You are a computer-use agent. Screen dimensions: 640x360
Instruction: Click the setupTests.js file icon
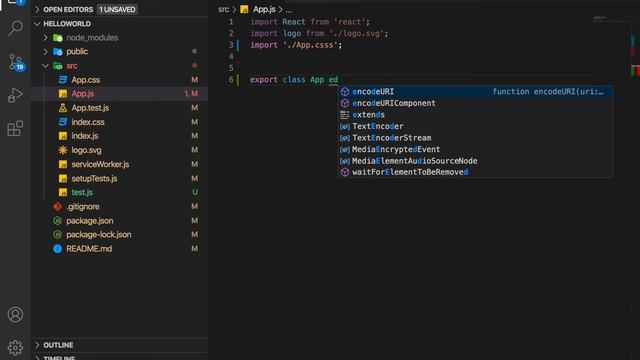pyautogui.click(x=62, y=178)
